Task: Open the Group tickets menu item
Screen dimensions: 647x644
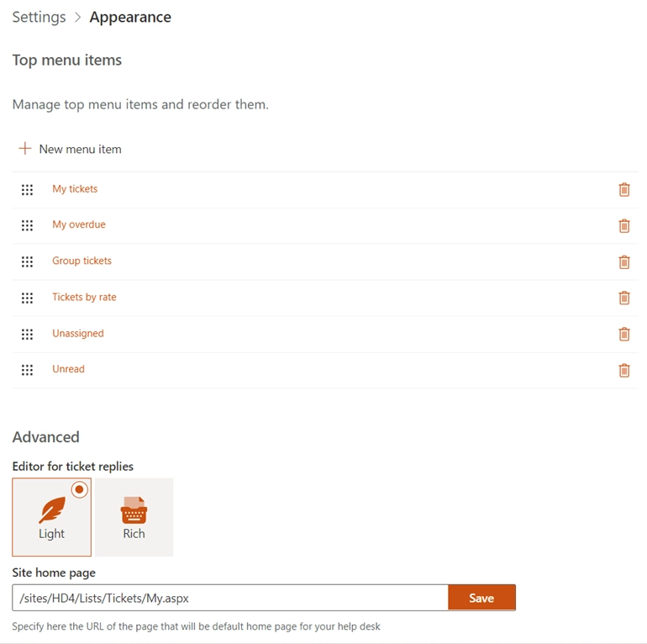Action: tap(82, 261)
